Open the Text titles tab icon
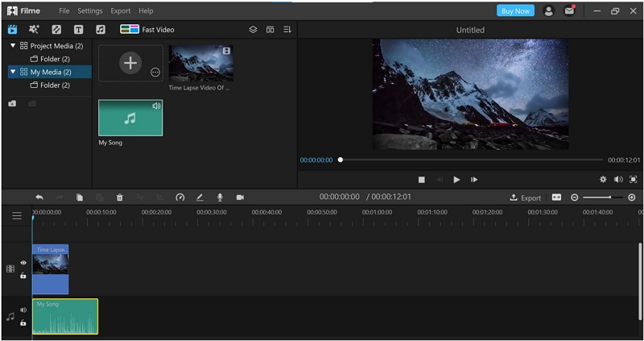Screen dimensions: 644x341 tap(78, 30)
